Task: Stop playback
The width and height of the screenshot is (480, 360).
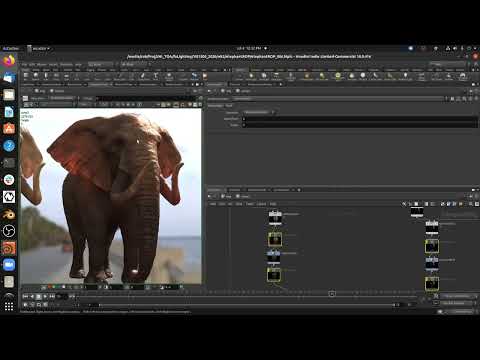Action: 38,296
